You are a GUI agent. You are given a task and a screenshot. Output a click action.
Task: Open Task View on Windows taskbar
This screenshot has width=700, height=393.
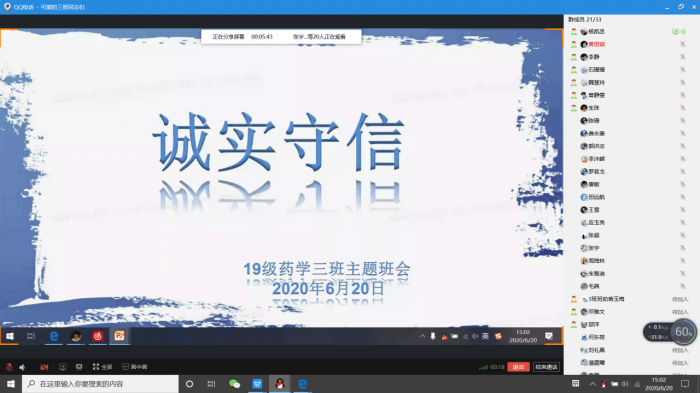[211, 384]
